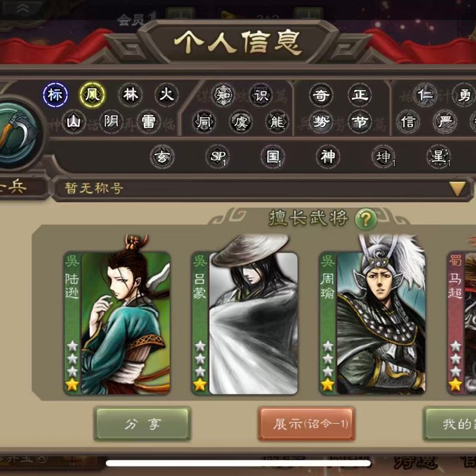This screenshot has height=476, width=476.
Task: Click the 国 pack icon
Action: (273, 156)
